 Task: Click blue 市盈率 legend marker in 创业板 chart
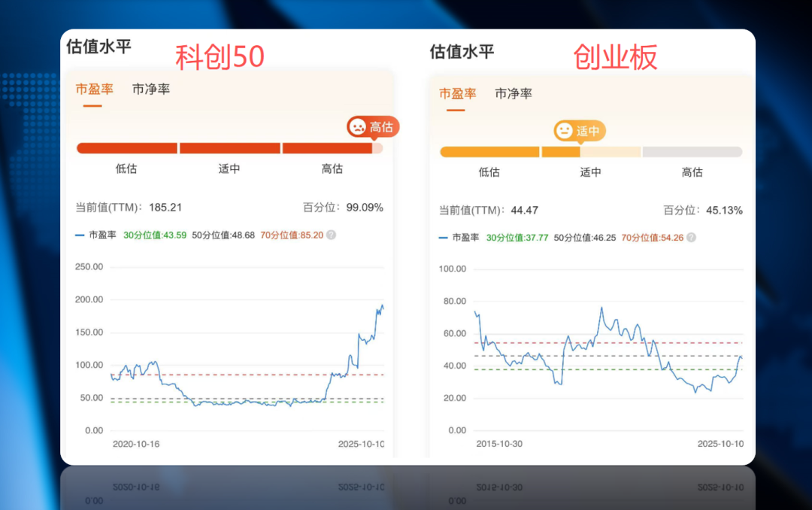[444, 237]
